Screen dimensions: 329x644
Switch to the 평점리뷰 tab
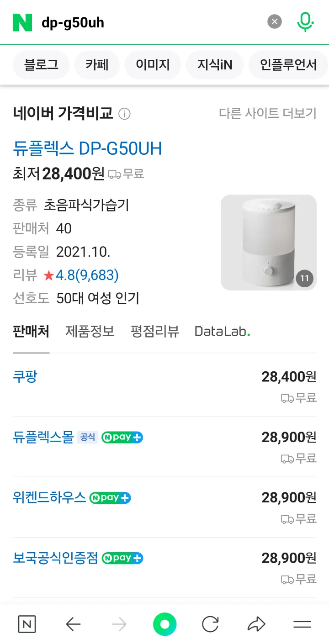coord(155,331)
